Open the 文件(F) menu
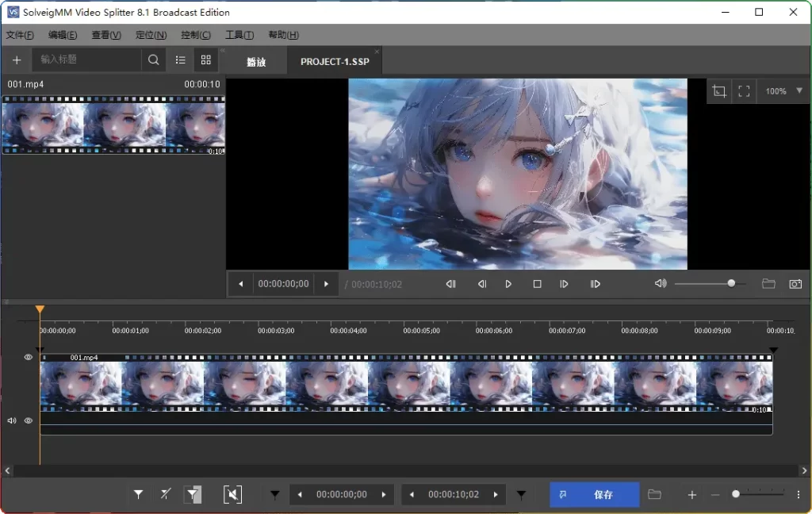 point(20,35)
